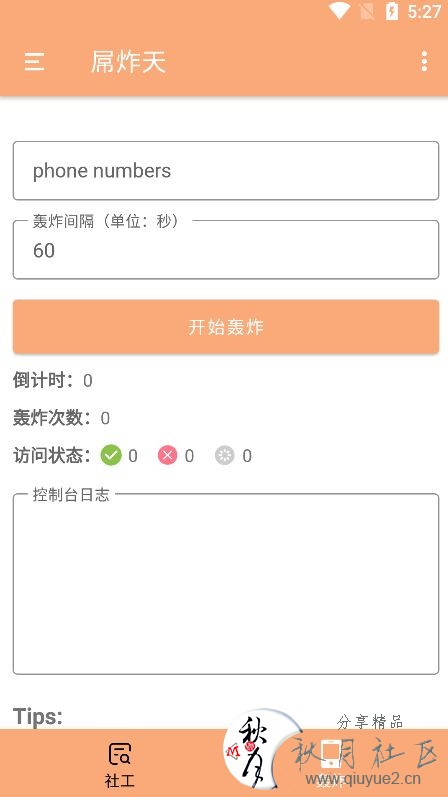This screenshot has width=448, height=797.
Task: Select the 社工 search icon in the bottom bar
Action: tap(120, 755)
